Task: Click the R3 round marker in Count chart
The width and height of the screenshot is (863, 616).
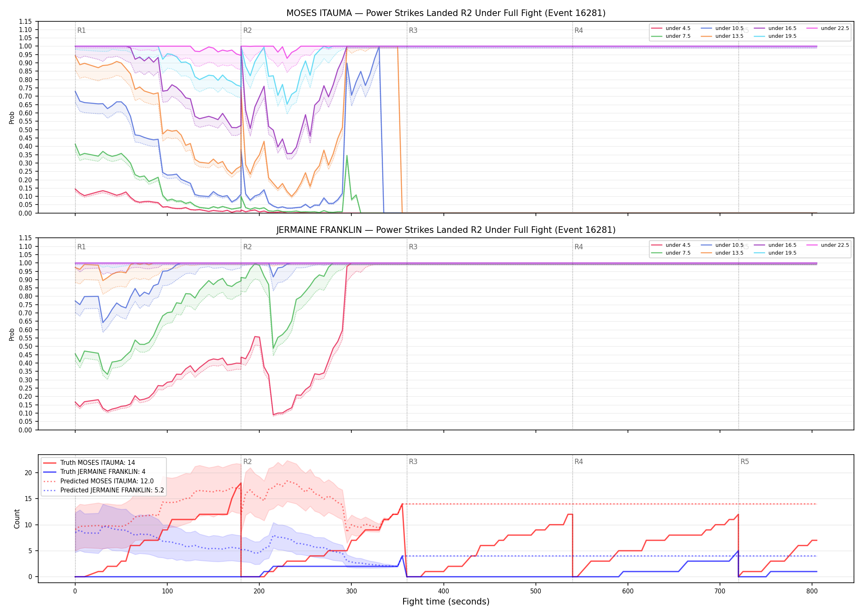Action: point(413,462)
